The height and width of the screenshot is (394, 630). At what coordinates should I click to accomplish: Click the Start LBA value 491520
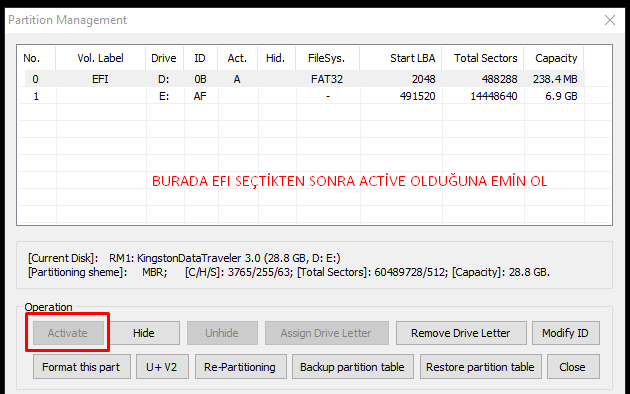click(x=417, y=96)
